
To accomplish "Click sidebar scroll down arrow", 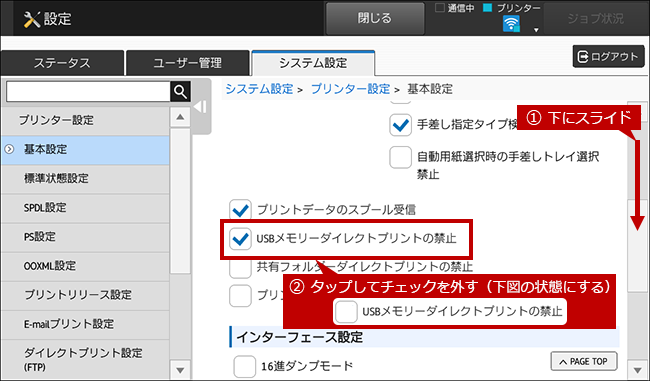I will pyautogui.click(x=180, y=370).
